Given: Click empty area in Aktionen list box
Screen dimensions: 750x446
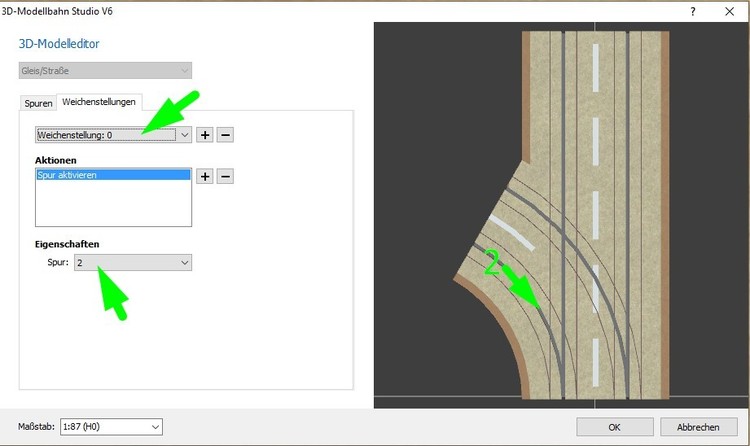Looking at the screenshot, I should coord(113,203).
